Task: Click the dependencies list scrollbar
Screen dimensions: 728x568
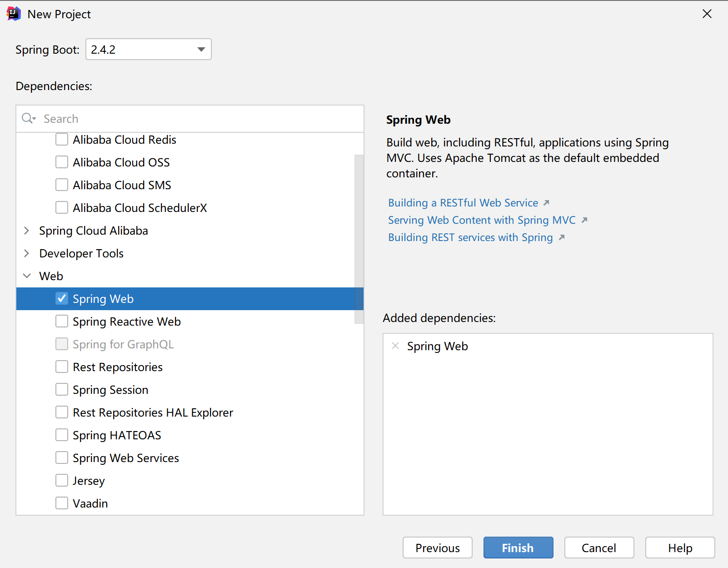Action: [x=359, y=239]
